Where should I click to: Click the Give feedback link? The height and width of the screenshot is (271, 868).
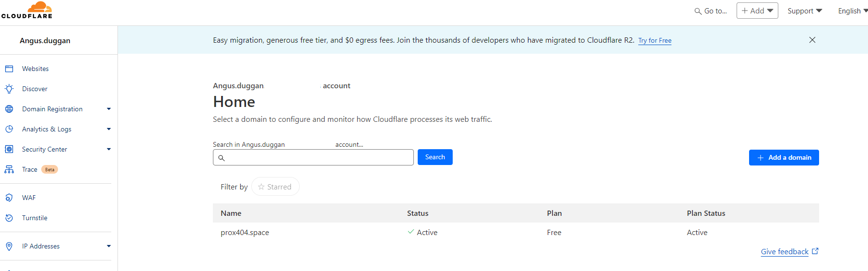pos(789,251)
